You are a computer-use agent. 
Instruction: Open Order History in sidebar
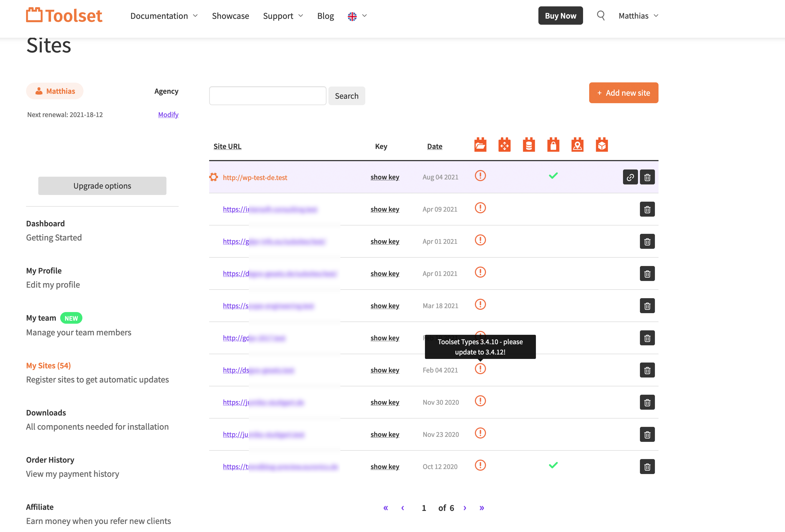pos(50,460)
